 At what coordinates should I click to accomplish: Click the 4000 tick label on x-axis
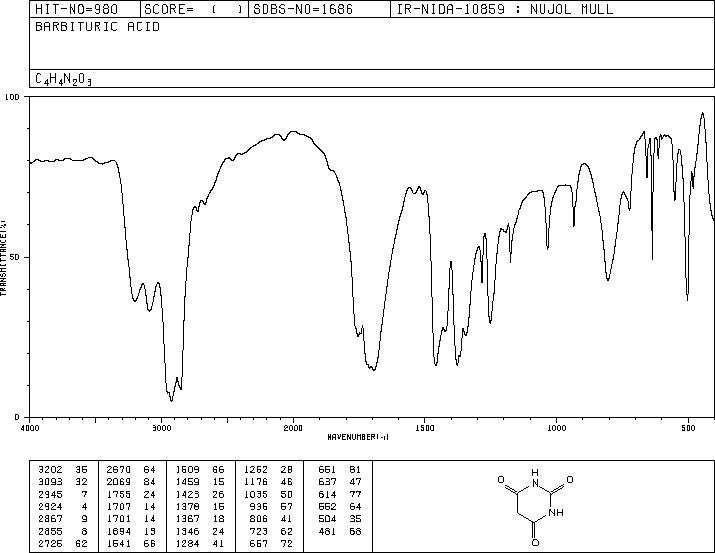30,428
